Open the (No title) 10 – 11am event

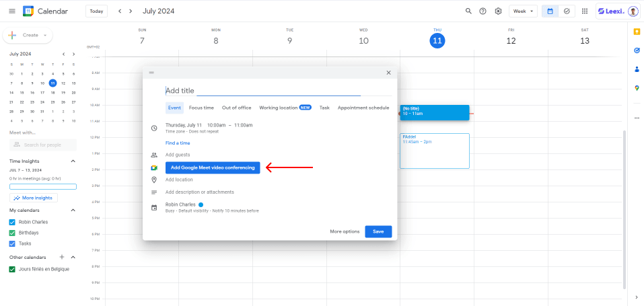[435, 112]
